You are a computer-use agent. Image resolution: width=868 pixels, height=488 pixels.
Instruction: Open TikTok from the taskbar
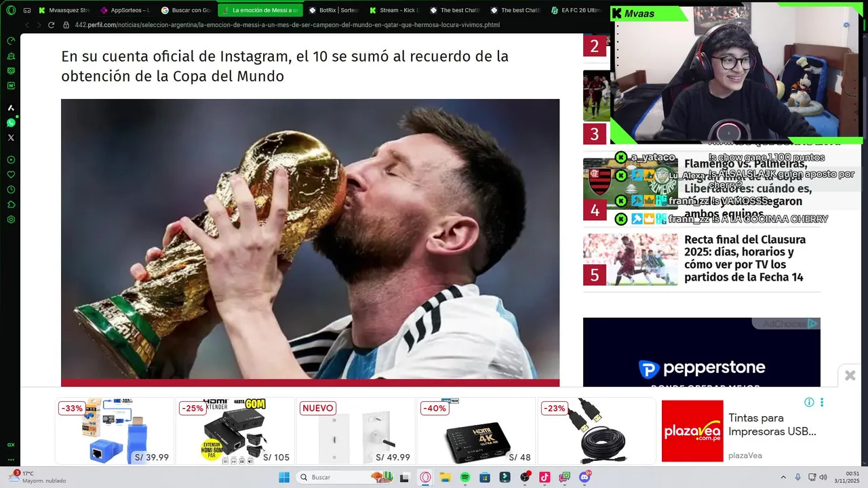coord(545,477)
